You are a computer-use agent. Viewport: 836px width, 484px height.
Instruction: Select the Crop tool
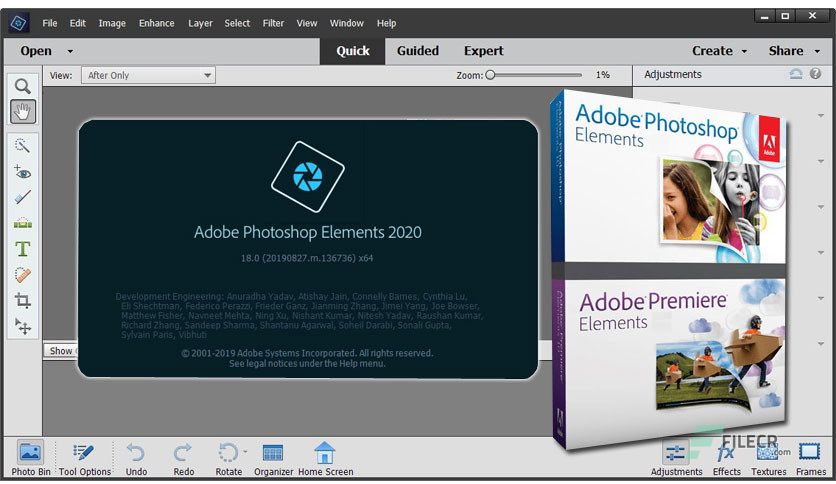[22, 301]
